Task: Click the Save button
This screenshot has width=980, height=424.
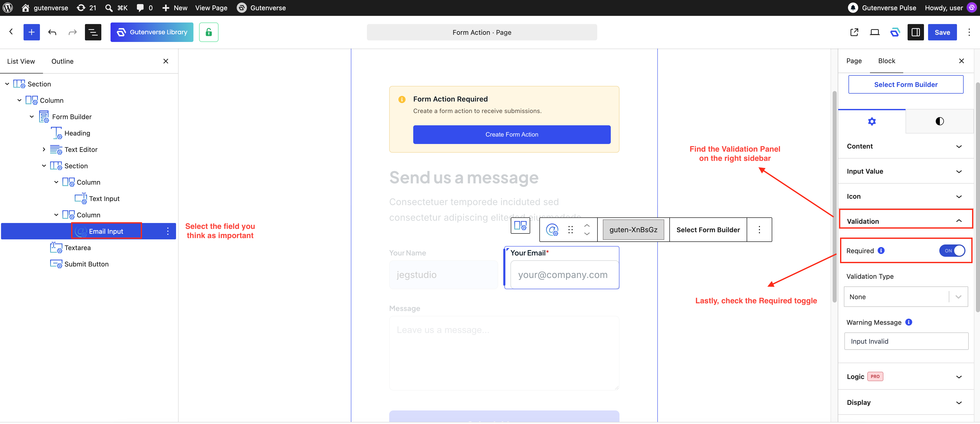Action: click(942, 32)
